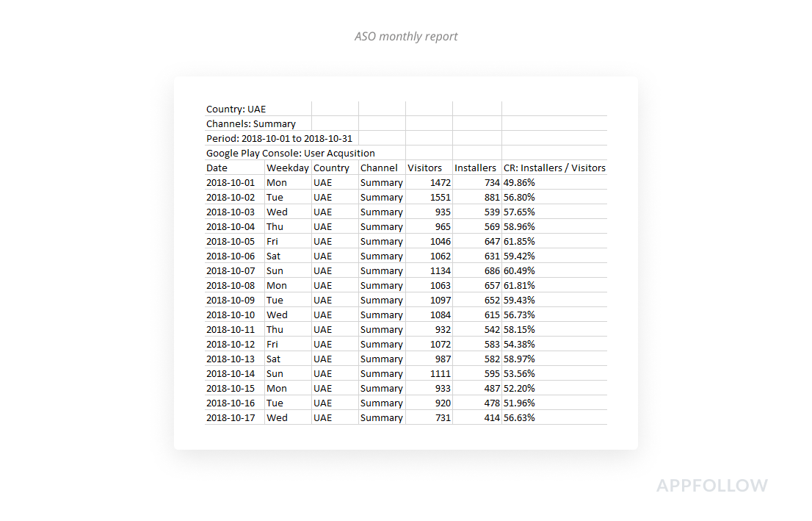Click the APPFOLLOW watermark logo
Screen dimensions: 812x521
pyautogui.click(x=711, y=486)
